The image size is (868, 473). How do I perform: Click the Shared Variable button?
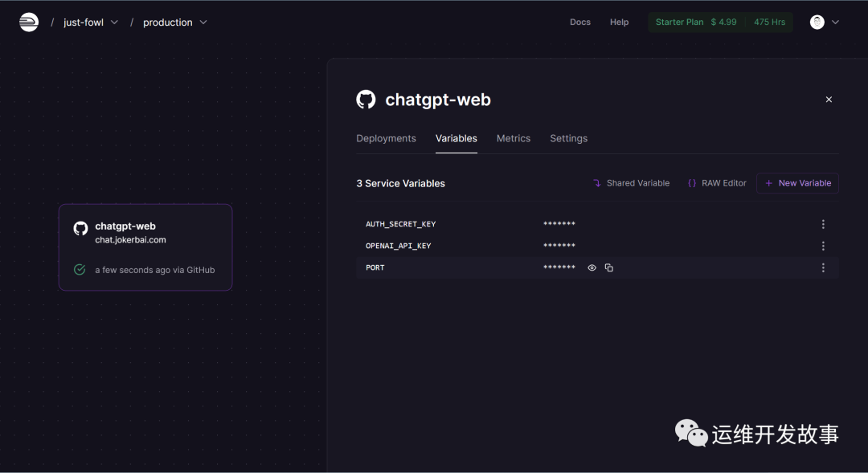point(631,183)
